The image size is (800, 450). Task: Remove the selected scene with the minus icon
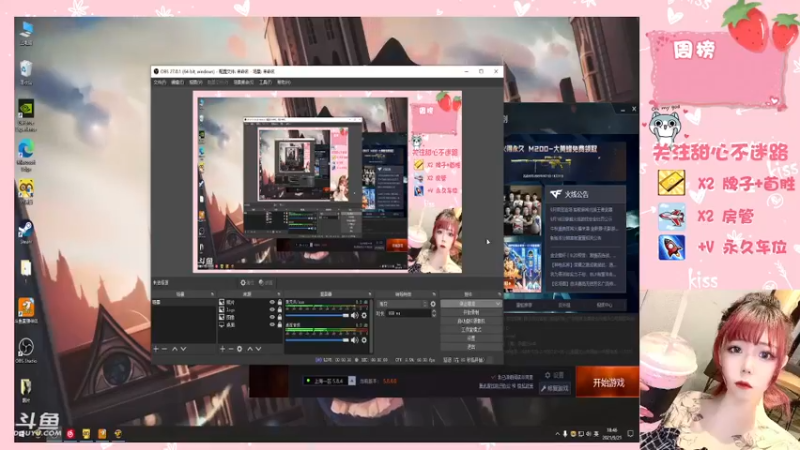pyautogui.click(x=164, y=349)
